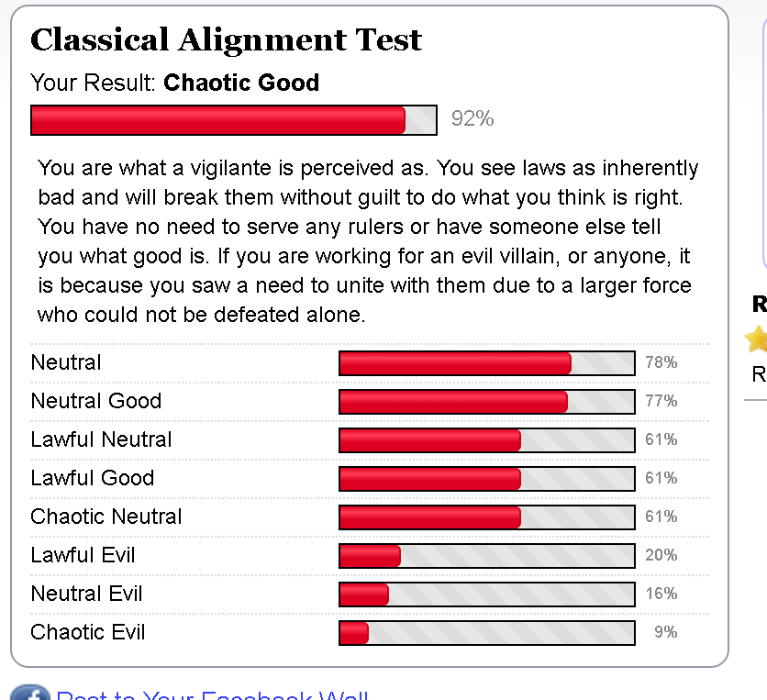Click the Classical Alignment Test heading
The height and width of the screenshot is (700, 767).
point(226,40)
